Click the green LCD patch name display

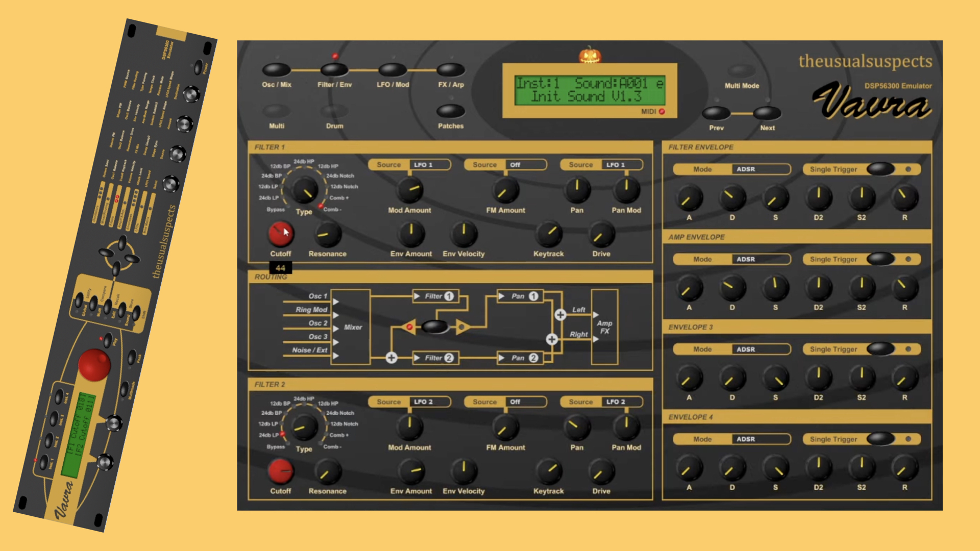(x=590, y=90)
